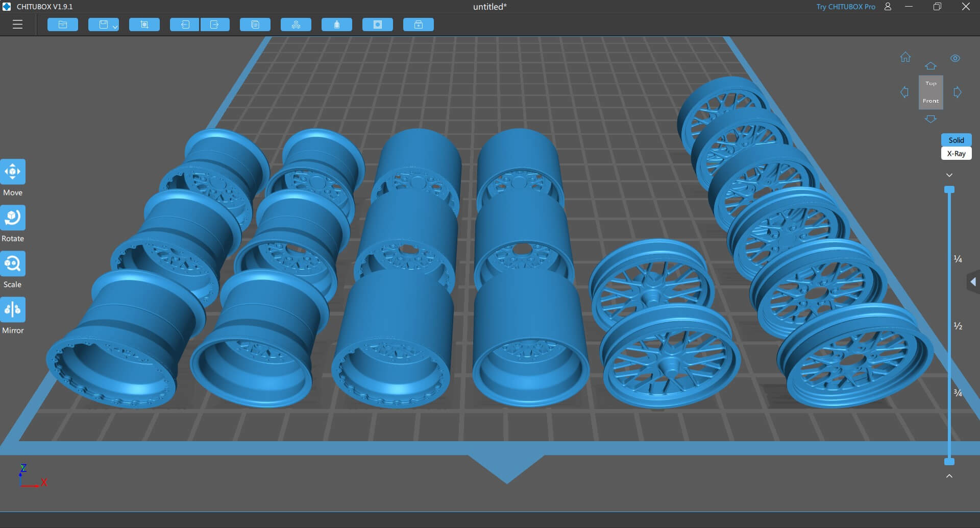This screenshot has height=528, width=980.
Task: Click the bottom handle of layer slider
Action: [x=949, y=462]
